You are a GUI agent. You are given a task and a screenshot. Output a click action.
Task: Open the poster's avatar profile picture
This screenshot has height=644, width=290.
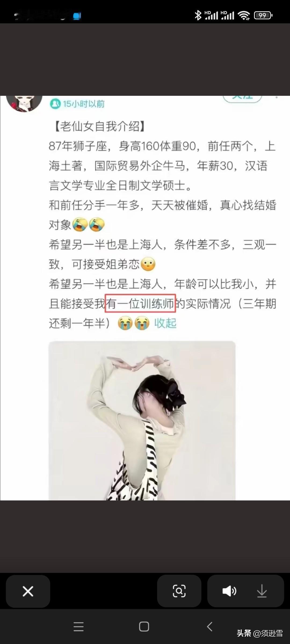24,103
